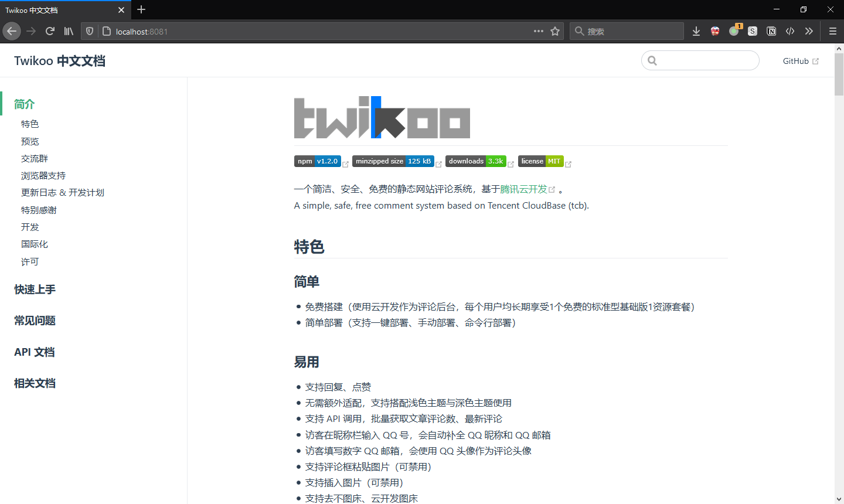
Task: Open the Firefox library icon
Action: point(69,31)
